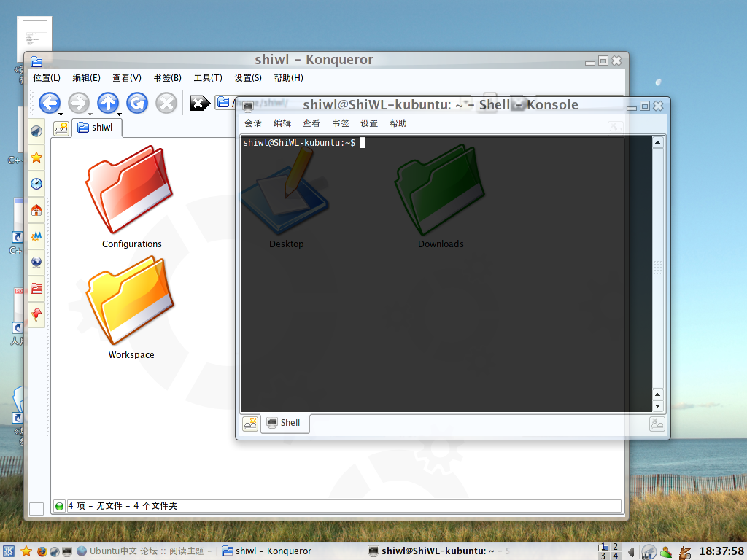Open the 帮助(H) menu in Konqueror

click(x=288, y=78)
